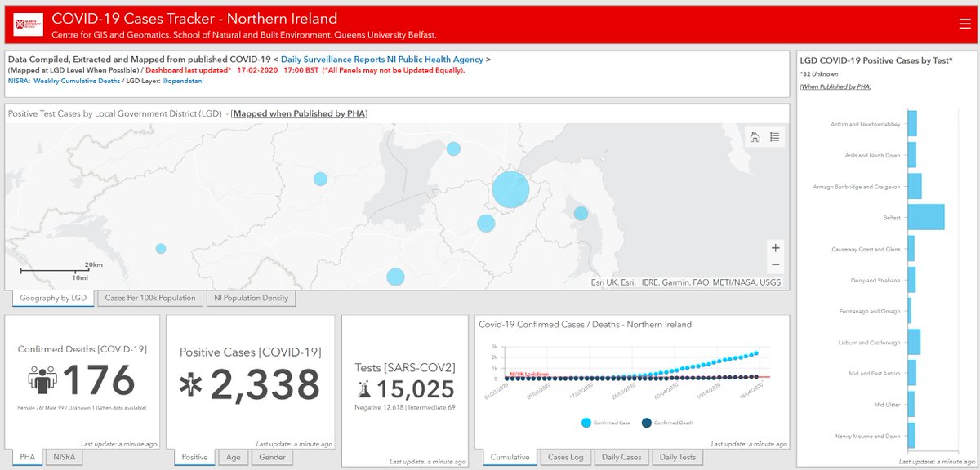The height and width of the screenshot is (470, 980).
Task: Show the Daily Cases chart tab
Action: coord(621,457)
